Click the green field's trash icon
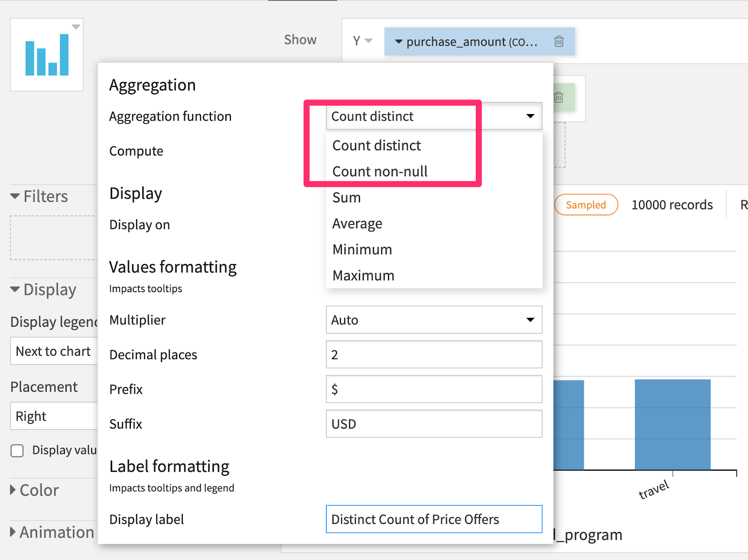The width and height of the screenshot is (748, 560). pyautogui.click(x=559, y=97)
